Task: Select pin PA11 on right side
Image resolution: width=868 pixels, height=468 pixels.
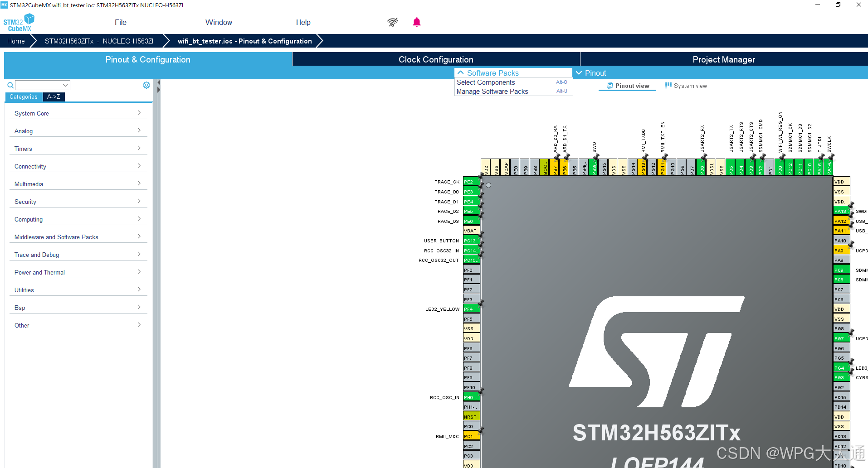Action: tap(842, 231)
